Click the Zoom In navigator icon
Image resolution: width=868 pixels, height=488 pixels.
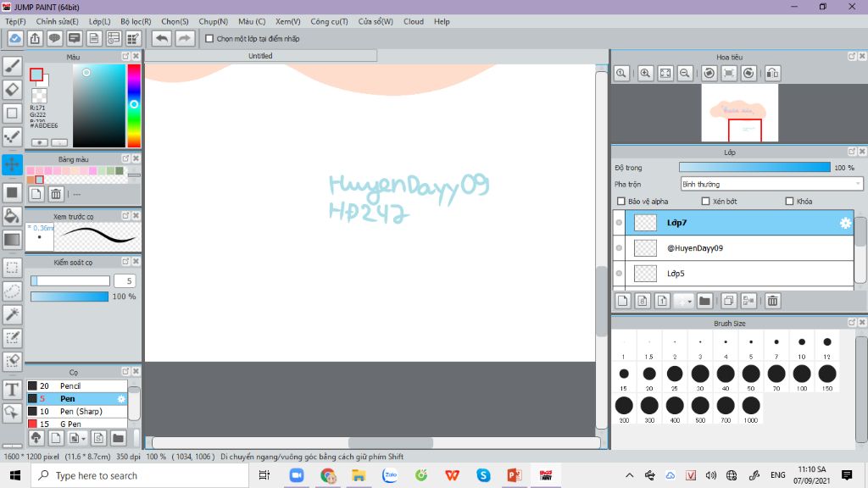645,73
